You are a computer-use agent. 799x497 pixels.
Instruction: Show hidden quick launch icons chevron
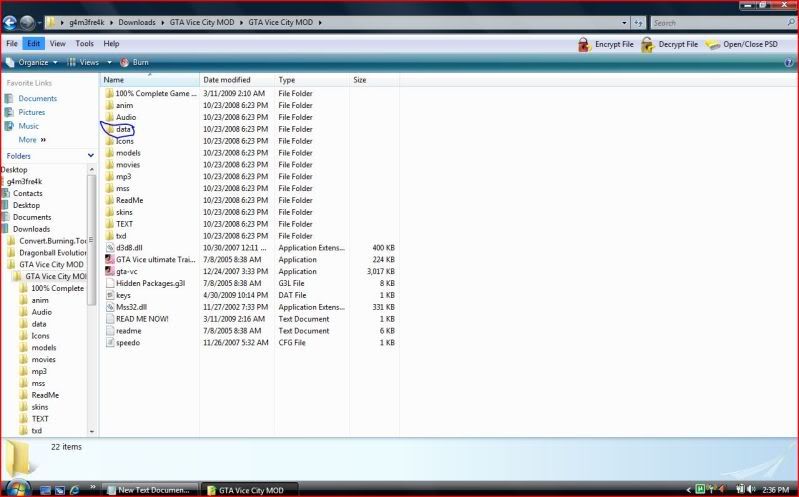(x=93, y=487)
